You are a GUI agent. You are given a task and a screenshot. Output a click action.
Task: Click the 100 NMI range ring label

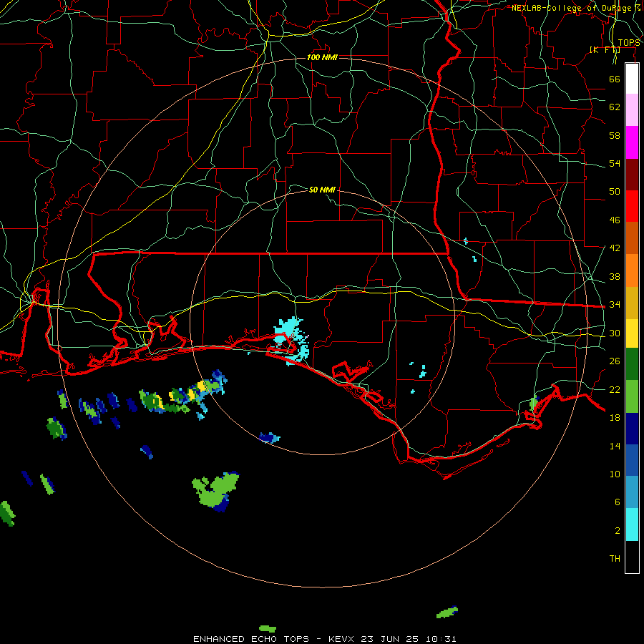[x=322, y=57]
